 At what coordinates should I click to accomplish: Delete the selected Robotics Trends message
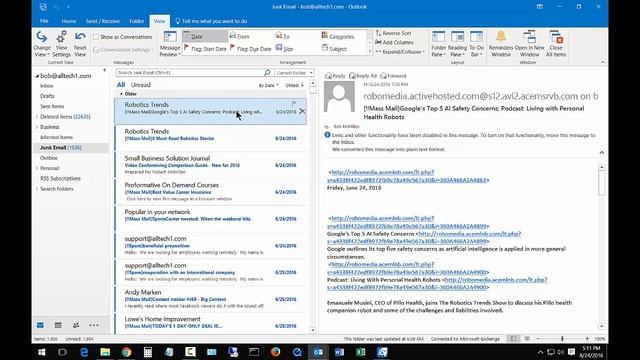tap(302, 111)
